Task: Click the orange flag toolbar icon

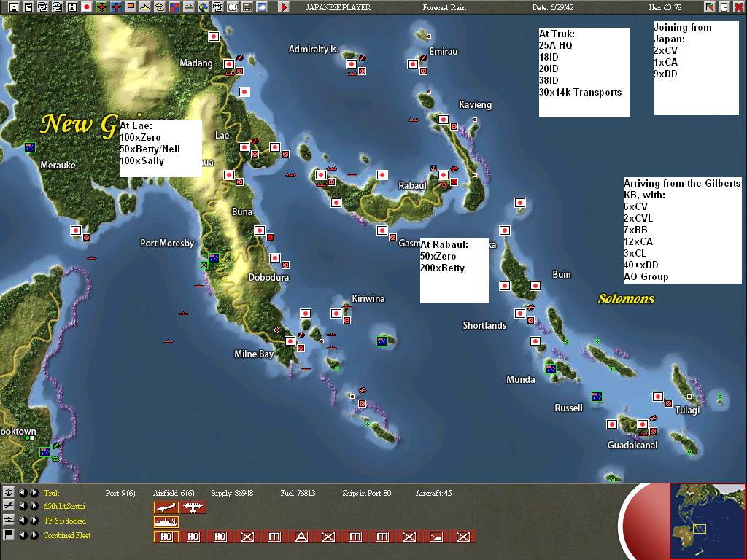Action: click(130, 7)
